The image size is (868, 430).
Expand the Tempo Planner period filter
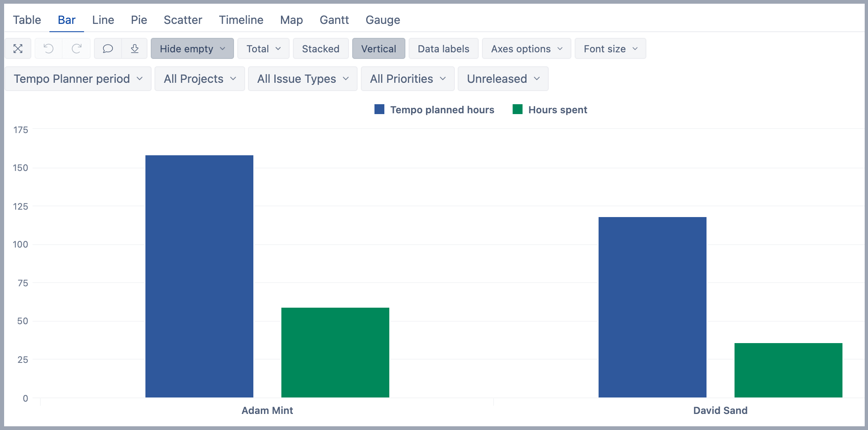(78, 79)
